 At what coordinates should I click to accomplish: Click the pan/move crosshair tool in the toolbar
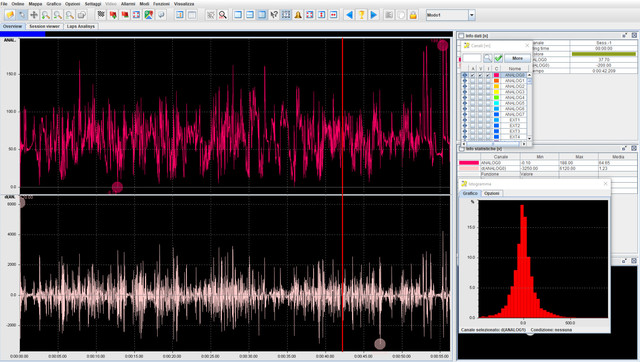[x=34, y=15]
